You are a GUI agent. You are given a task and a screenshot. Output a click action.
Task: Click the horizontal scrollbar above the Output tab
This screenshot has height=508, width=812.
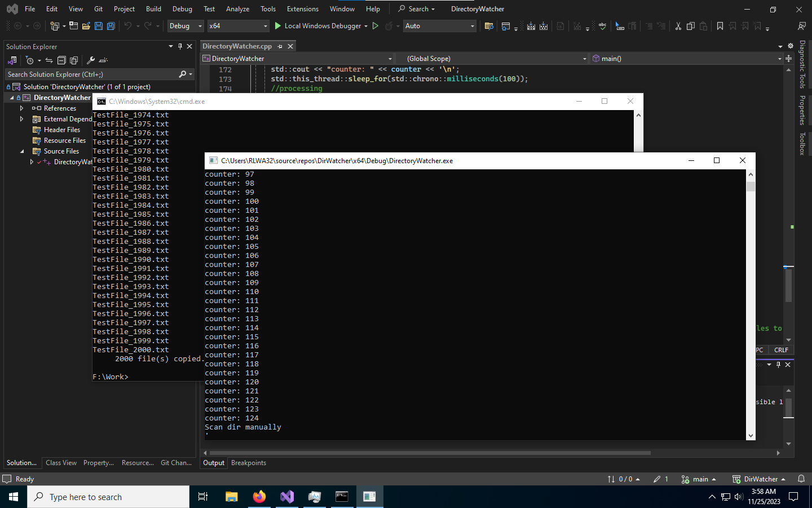click(x=430, y=453)
